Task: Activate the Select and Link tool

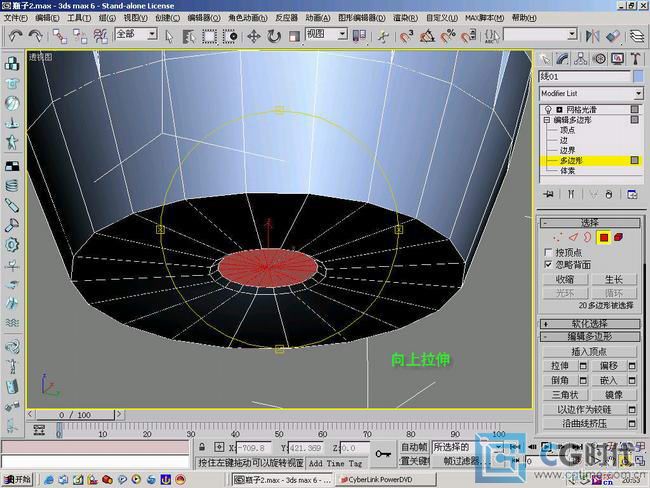Action: 60,36
